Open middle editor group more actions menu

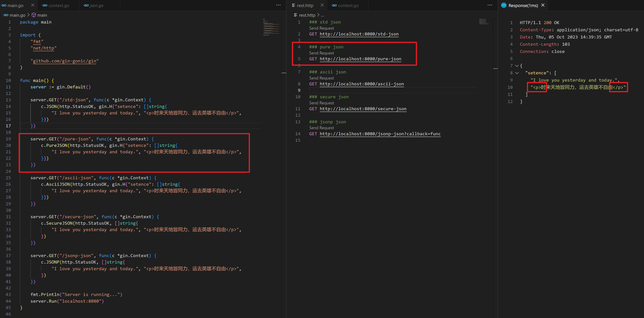489,5
